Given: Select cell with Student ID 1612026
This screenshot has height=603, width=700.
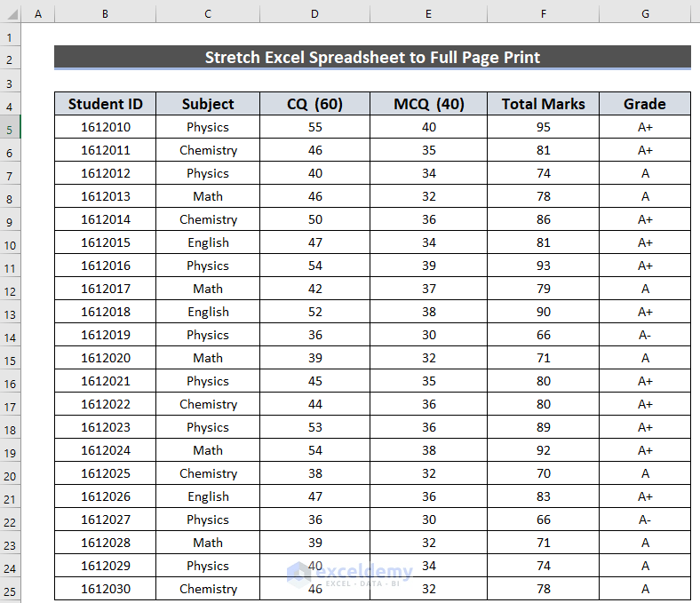Looking at the screenshot, I should click(106, 496).
